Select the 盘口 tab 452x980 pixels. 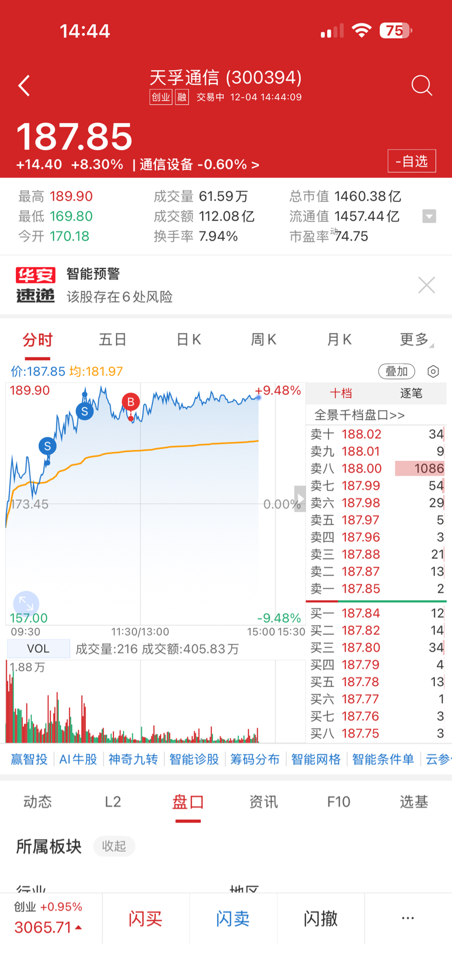coord(188,802)
